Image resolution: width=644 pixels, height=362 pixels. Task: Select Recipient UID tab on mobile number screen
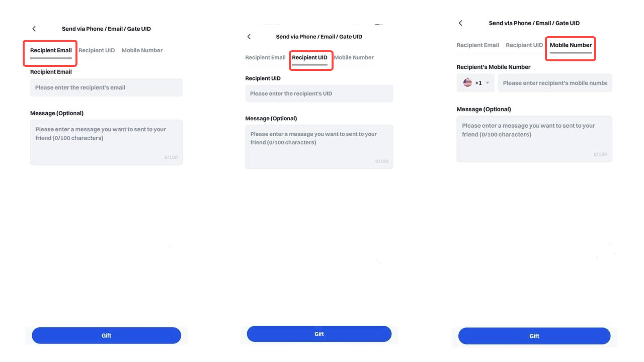coord(524,45)
